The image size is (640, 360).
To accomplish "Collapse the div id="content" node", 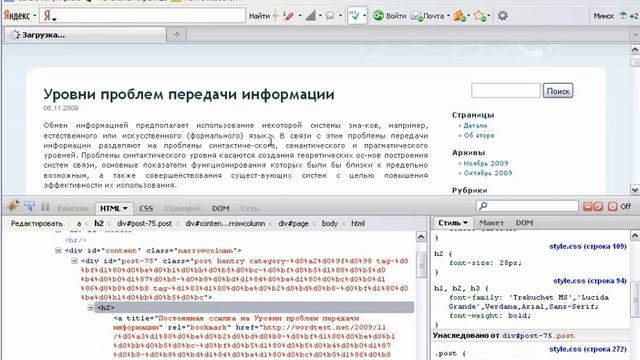I will point(58,250).
